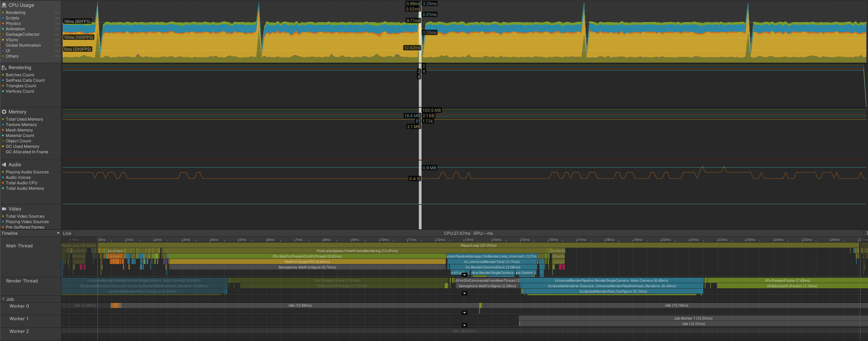The image size is (868, 341).
Task: Select the WaitForTargetFPS (9.80ms) sample
Action: click(307, 262)
